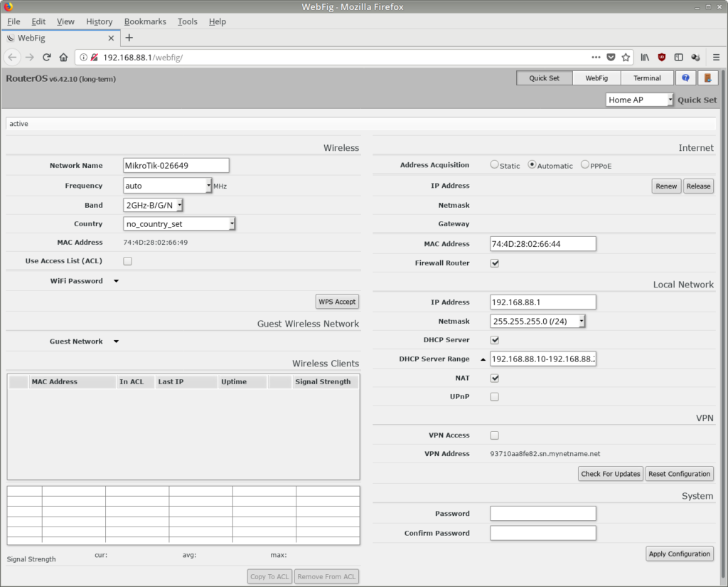728x587 pixels.
Task: Open the Help menu
Action: point(218,21)
